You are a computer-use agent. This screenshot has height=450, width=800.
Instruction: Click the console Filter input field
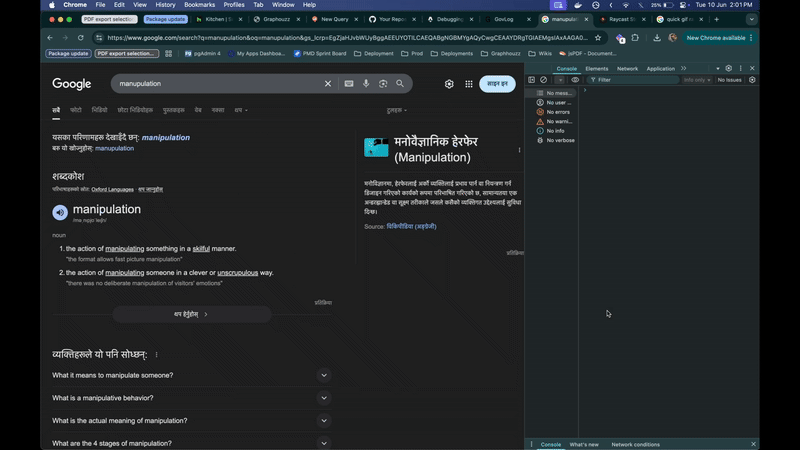coord(633,80)
